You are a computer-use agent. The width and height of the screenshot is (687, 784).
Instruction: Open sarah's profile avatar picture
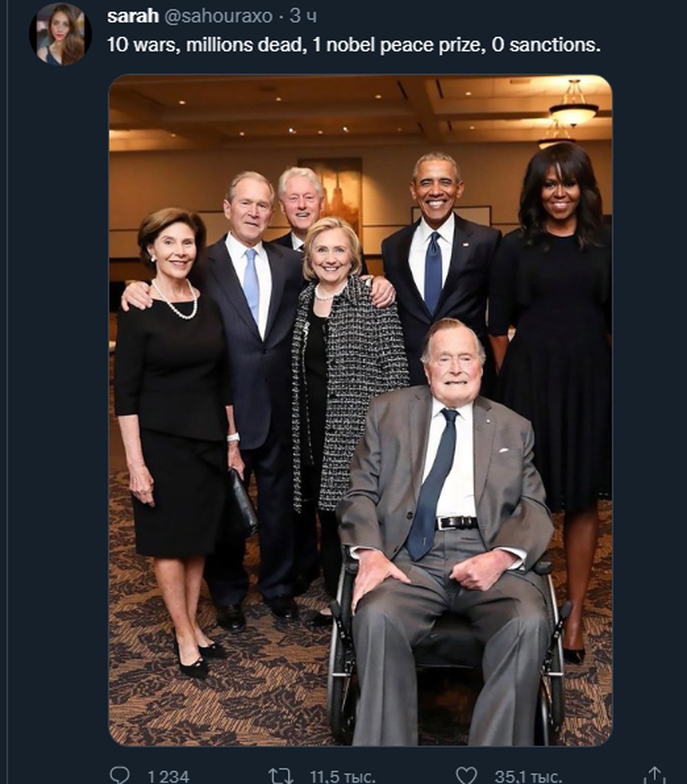60,35
